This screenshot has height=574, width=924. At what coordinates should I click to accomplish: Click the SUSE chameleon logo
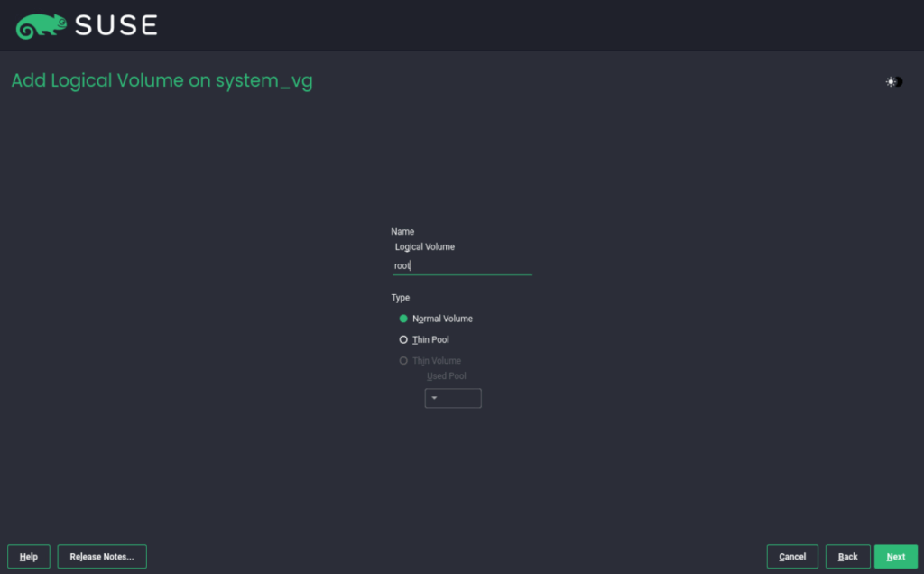[42, 26]
